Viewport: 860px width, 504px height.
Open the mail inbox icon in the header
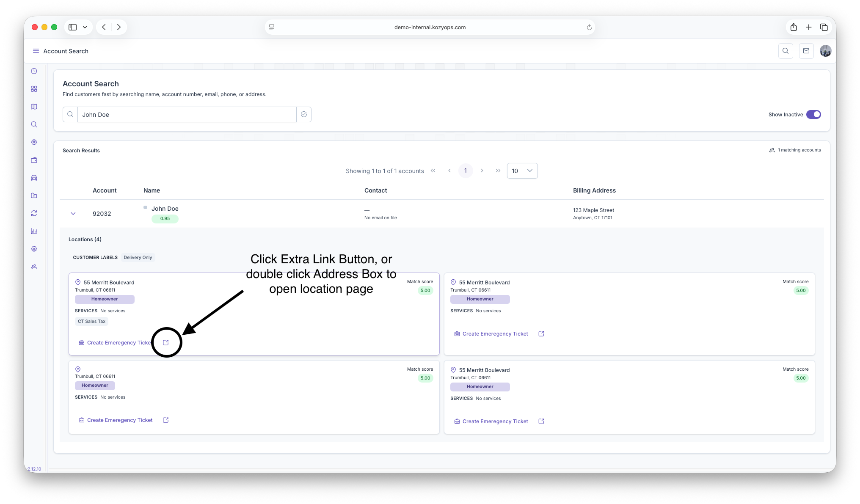pyautogui.click(x=806, y=51)
